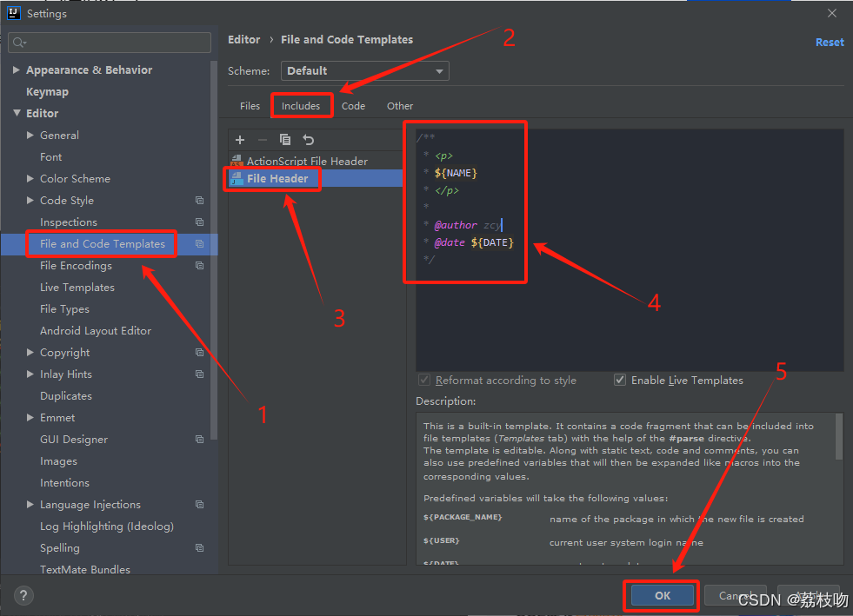
Task: Click project-level icon beside Inlay Hints
Action: coord(200,374)
